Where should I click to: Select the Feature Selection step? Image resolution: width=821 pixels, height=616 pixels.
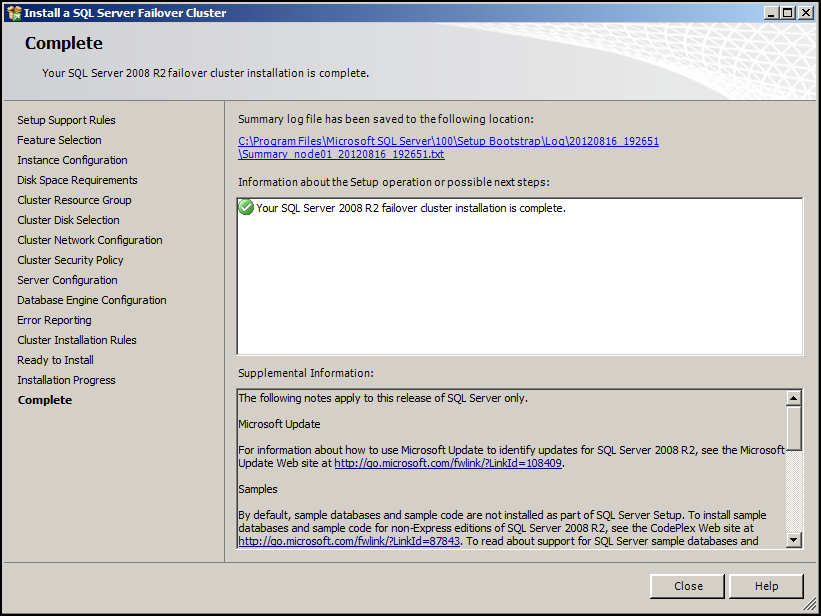point(59,140)
